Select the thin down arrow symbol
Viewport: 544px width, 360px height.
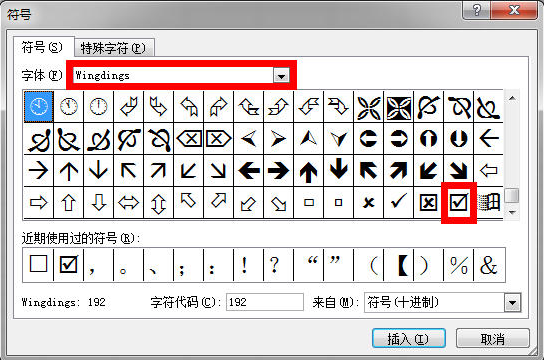pyautogui.click(x=98, y=171)
